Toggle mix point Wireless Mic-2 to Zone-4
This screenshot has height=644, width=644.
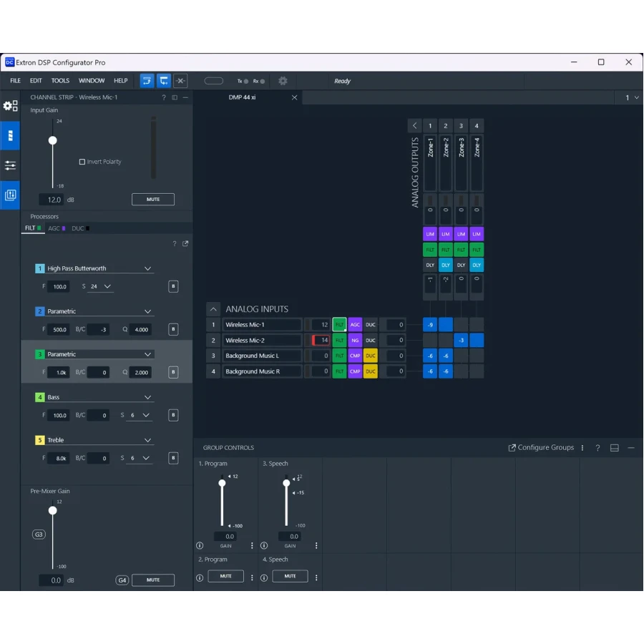(x=477, y=340)
